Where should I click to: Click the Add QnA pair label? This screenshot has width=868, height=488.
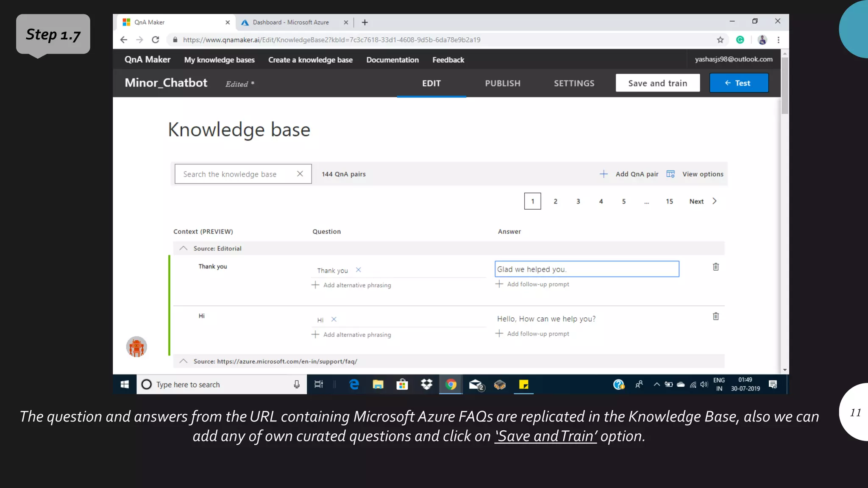pos(637,174)
